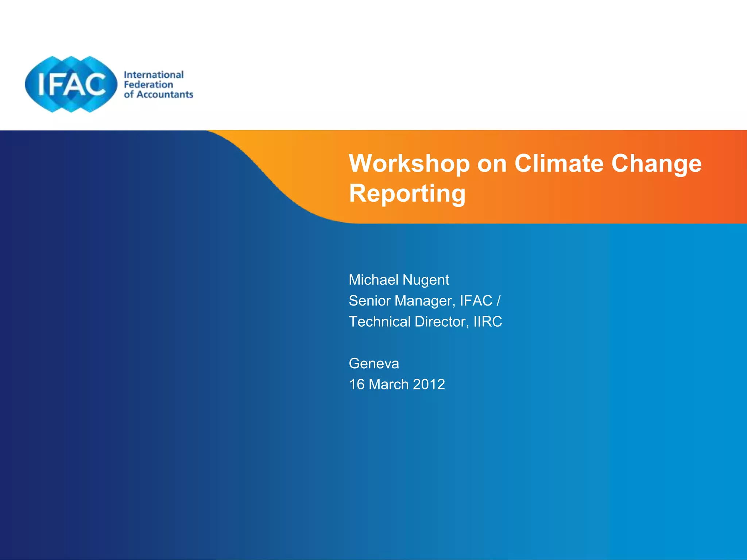Select the word Workshop in title
This screenshot has height=560, width=747.
(x=409, y=163)
